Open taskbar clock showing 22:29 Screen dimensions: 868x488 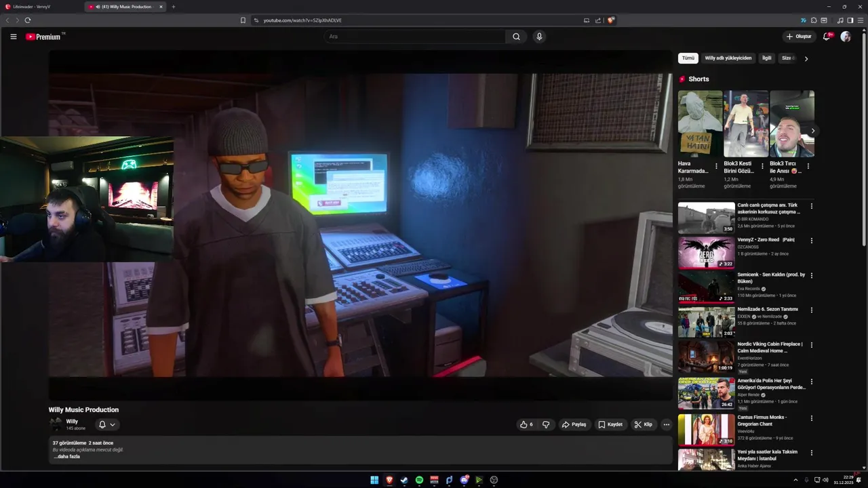(x=844, y=480)
